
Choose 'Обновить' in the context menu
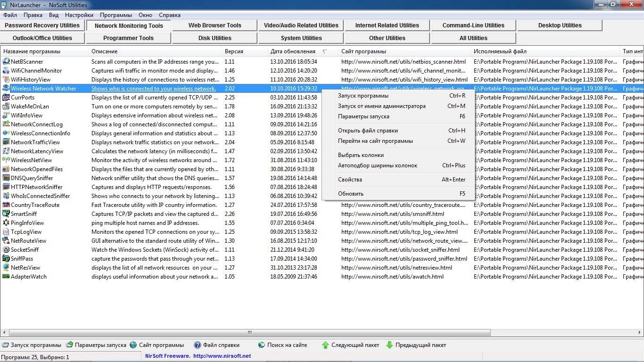click(x=398, y=194)
